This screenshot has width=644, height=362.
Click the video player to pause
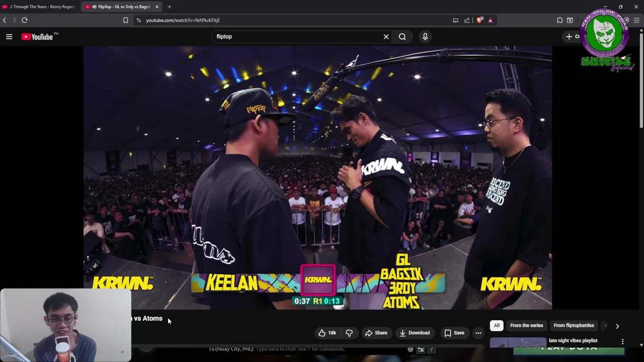(x=317, y=177)
